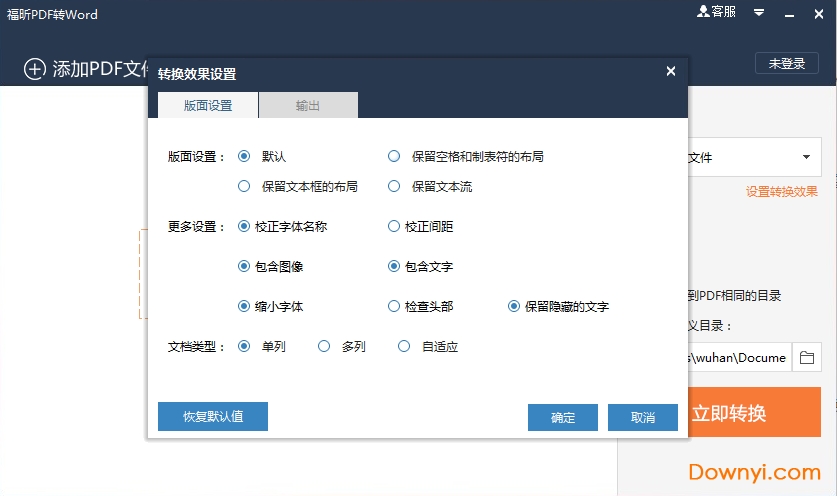
Task: Click the 未登录 login button
Action: [x=787, y=64]
